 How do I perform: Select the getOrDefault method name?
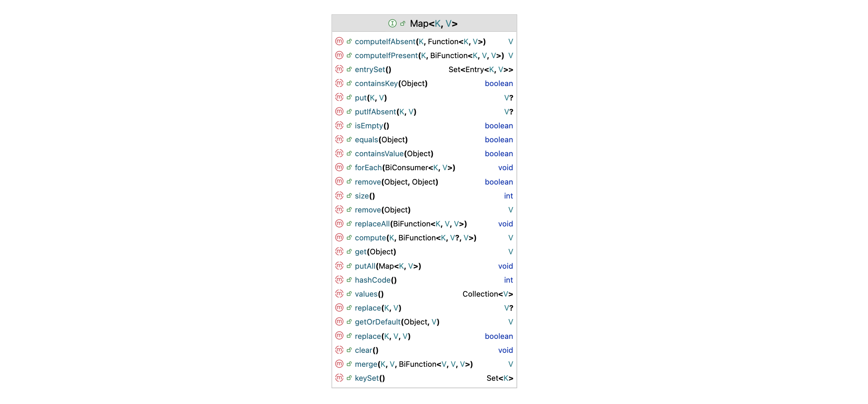pos(378,322)
